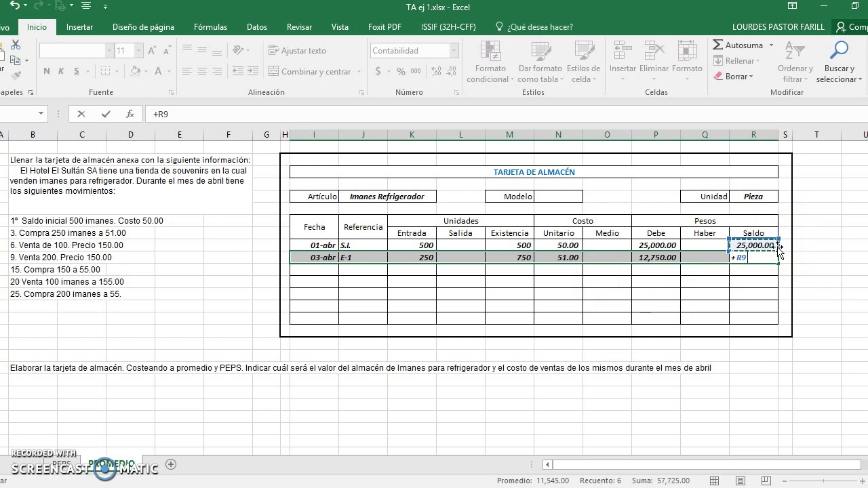Screen dimensions: 868x488
Task: Toggle italic K formatting
Action: (61, 71)
